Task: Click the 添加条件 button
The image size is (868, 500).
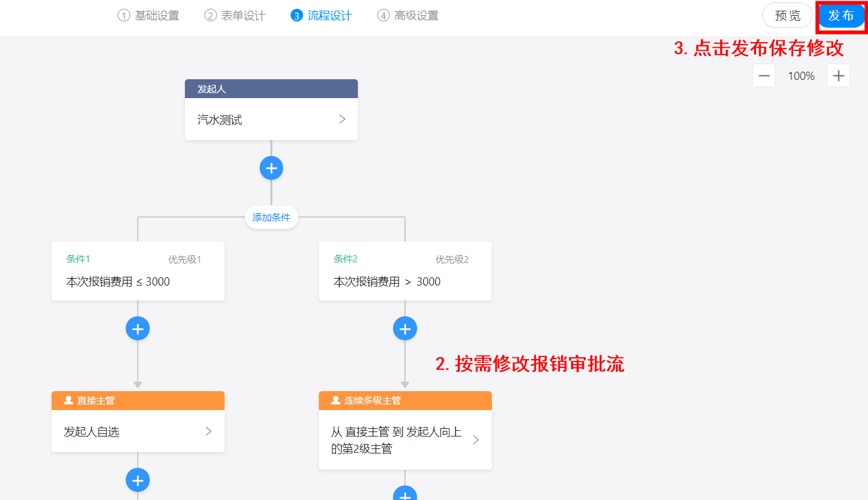Action: (x=271, y=218)
